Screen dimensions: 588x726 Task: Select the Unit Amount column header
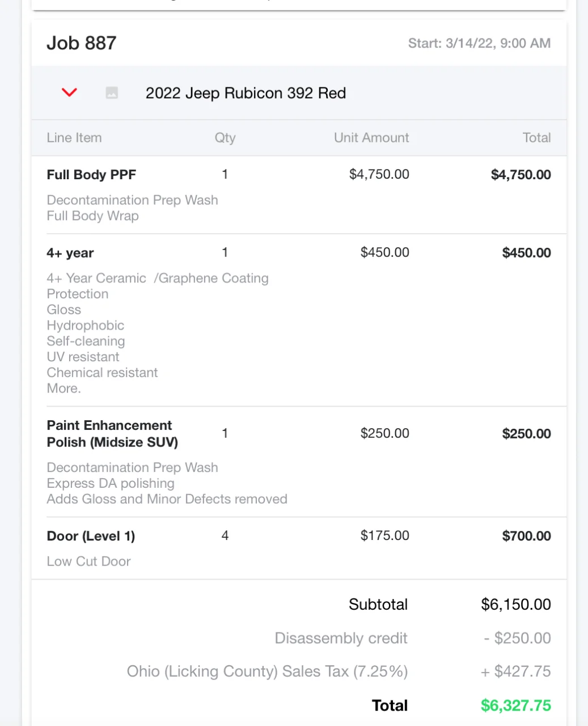tap(371, 138)
